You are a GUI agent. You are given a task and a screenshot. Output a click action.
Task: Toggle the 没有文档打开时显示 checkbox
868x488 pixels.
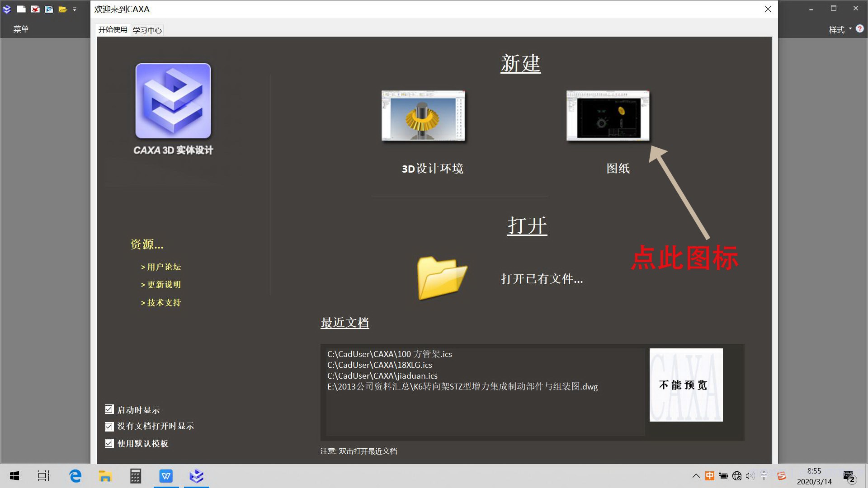tap(109, 426)
